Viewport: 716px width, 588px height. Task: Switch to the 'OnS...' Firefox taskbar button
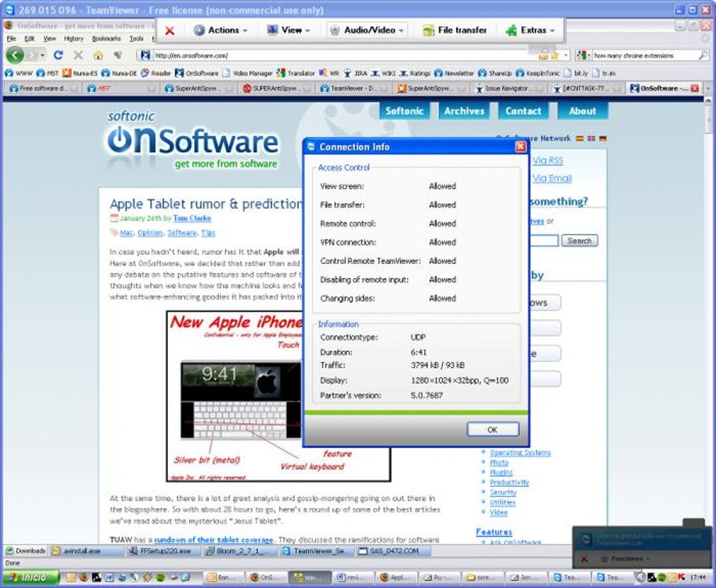(267, 577)
